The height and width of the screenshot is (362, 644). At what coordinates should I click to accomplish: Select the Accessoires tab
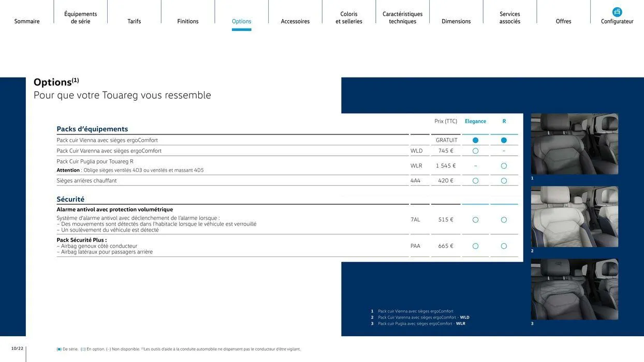295,21
